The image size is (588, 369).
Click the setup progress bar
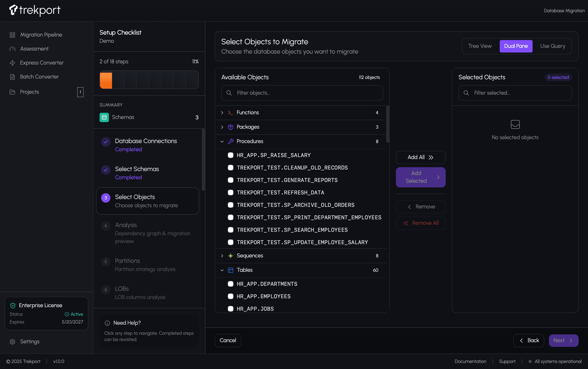click(149, 80)
